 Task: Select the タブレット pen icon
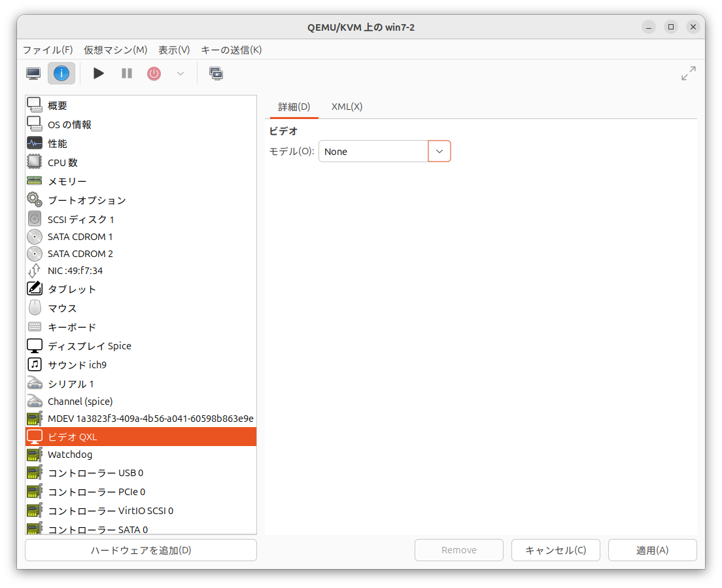pos(35,288)
